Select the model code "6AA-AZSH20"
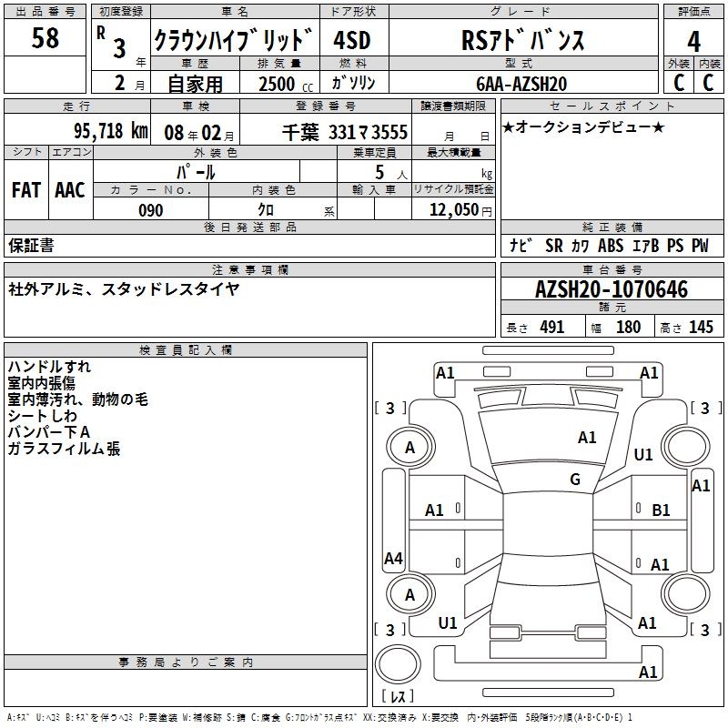Image resolution: width=728 pixels, height=728 pixels. pyautogui.click(x=521, y=84)
